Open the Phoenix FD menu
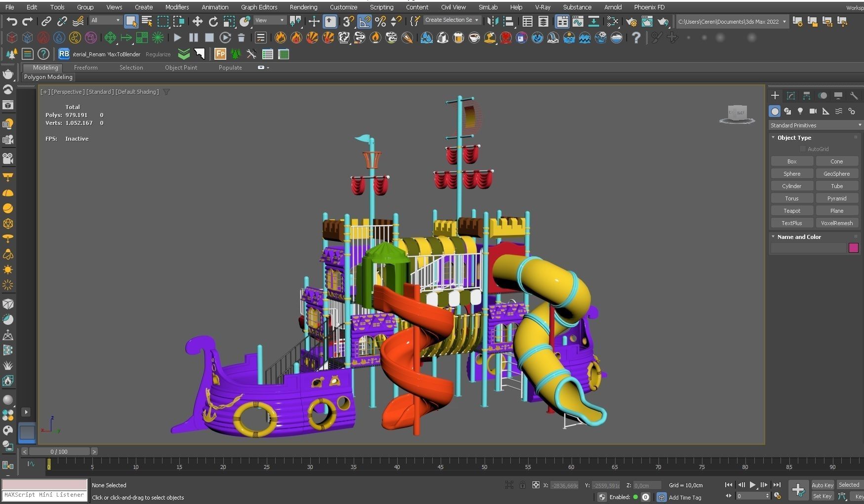 pyautogui.click(x=649, y=7)
